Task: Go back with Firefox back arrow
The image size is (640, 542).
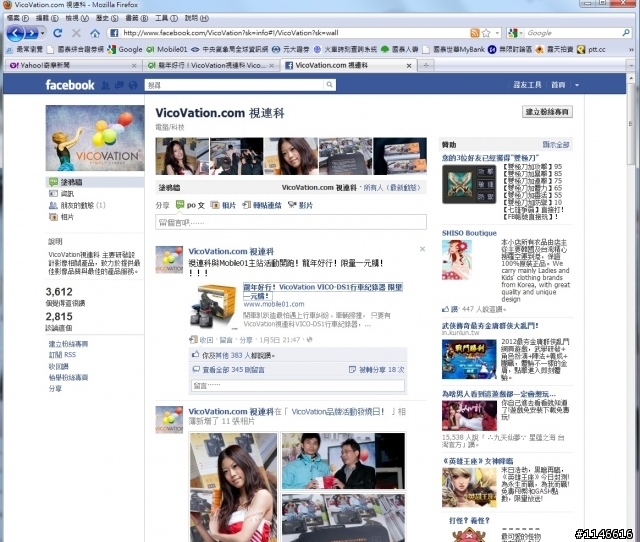Action: tap(15, 33)
